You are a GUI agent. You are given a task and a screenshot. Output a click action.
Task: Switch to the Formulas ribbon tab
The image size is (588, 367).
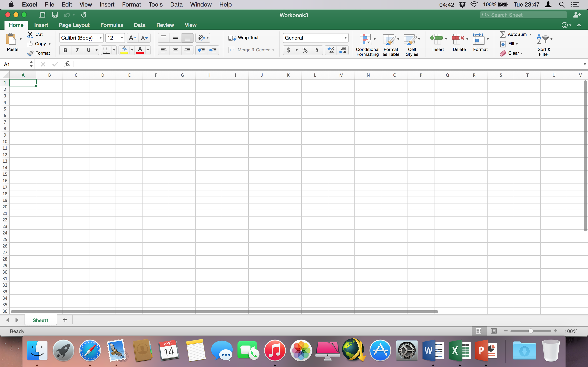pyautogui.click(x=111, y=25)
